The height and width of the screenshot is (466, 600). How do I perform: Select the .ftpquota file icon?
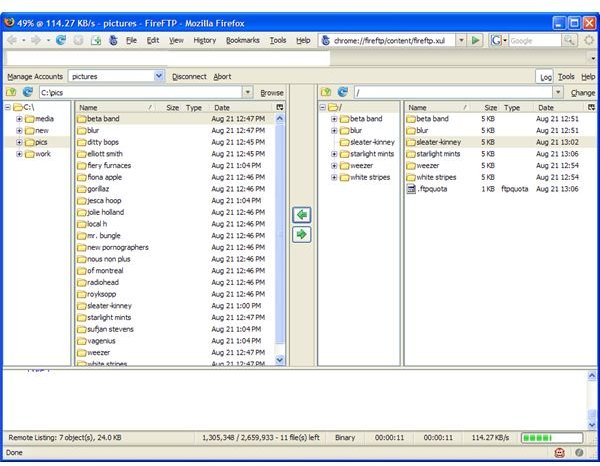point(411,189)
